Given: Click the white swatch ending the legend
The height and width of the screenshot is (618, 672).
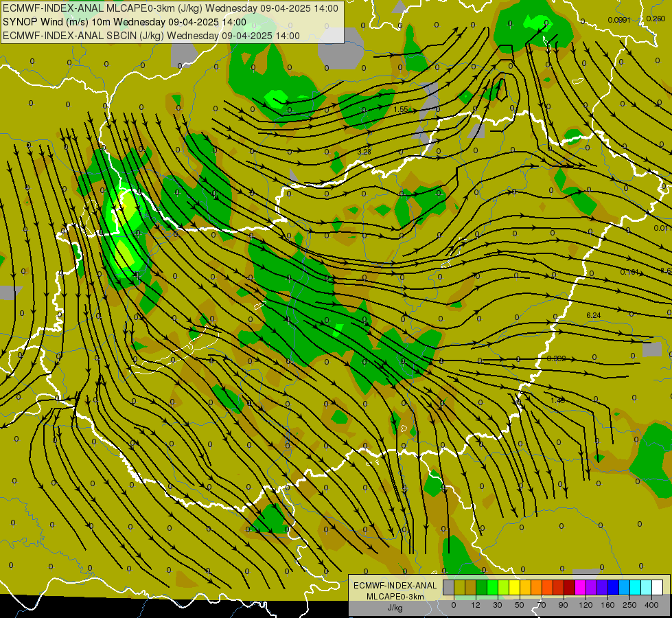Looking at the screenshot, I should pos(657,587).
